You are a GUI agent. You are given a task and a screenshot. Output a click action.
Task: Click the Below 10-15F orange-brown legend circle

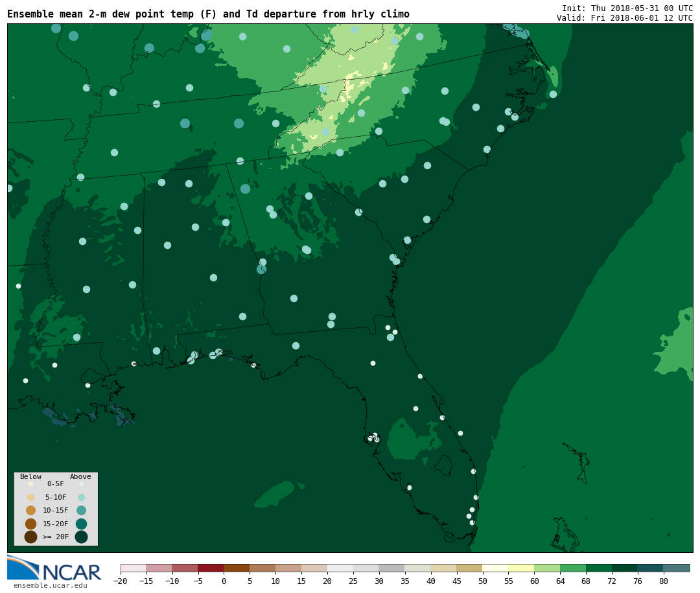[x=31, y=511]
